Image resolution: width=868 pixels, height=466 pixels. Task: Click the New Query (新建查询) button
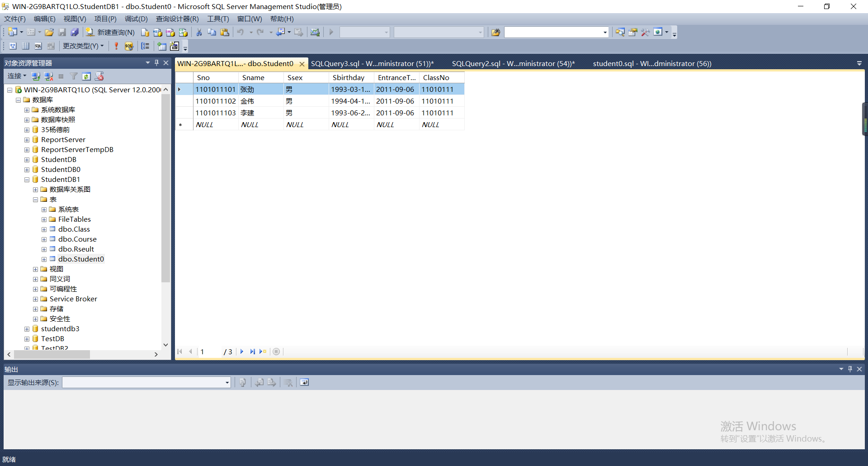(111, 32)
